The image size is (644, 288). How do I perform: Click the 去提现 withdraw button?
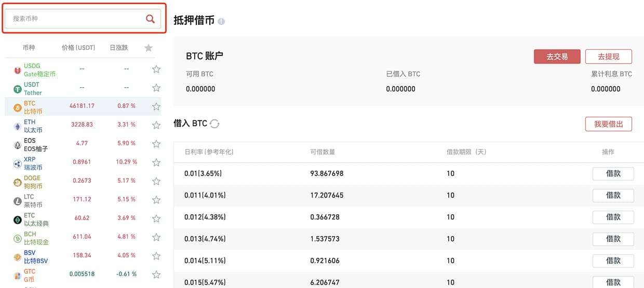pyautogui.click(x=609, y=57)
